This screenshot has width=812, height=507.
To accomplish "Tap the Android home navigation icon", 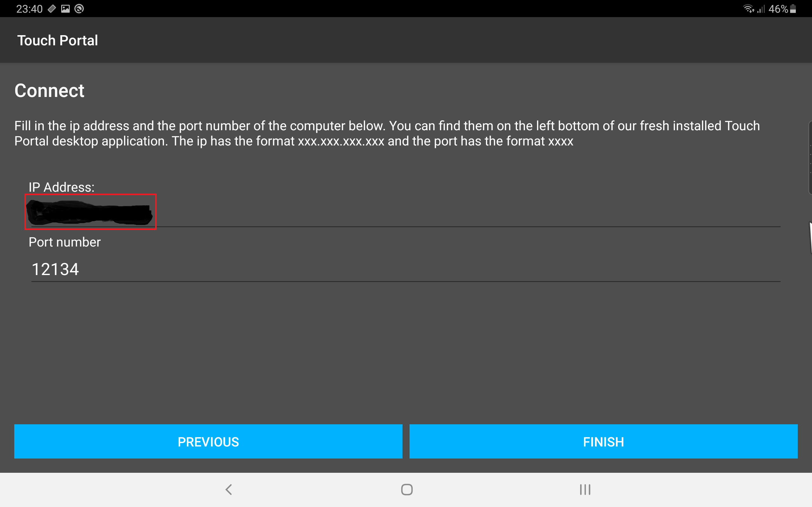I will point(407,490).
